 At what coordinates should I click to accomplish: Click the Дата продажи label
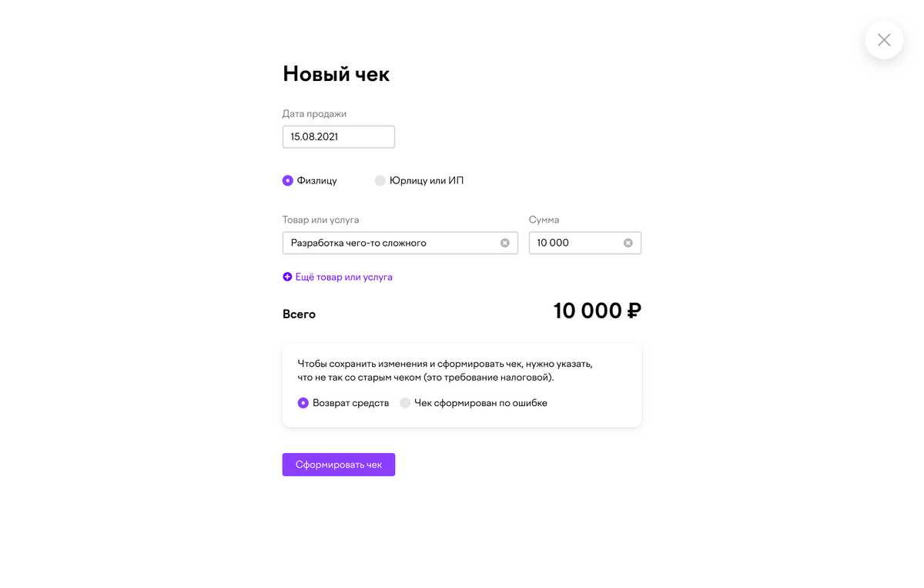tap(314, 113)
